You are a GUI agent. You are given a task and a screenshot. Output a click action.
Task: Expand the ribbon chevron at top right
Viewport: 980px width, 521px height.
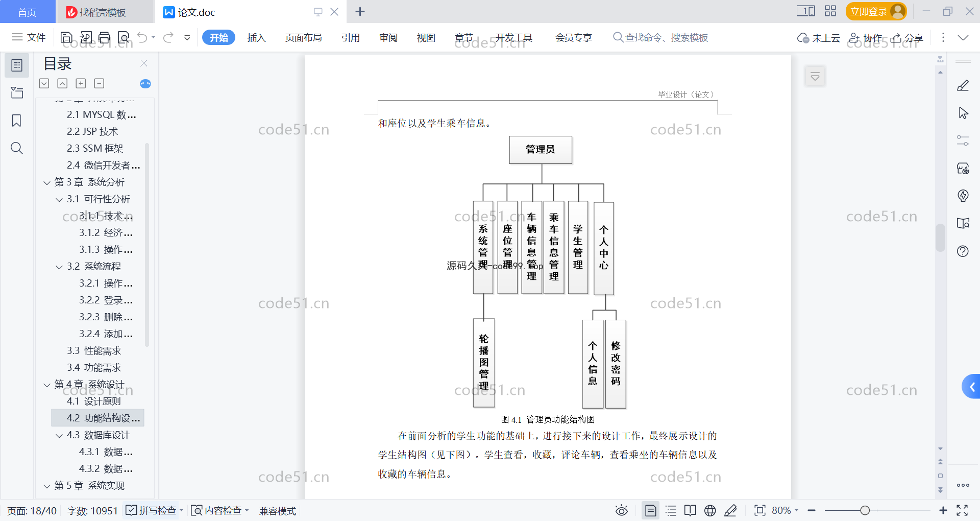pyautogui.click(x=963, y=37)
